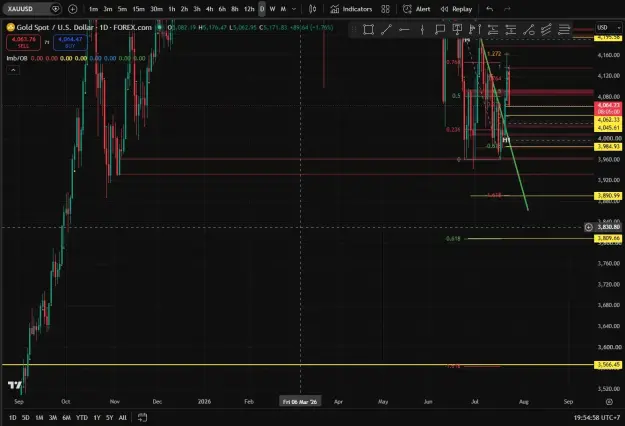625x426 pixels.
Task: Set the date range to 1M
Action: [x=39, y=418]
